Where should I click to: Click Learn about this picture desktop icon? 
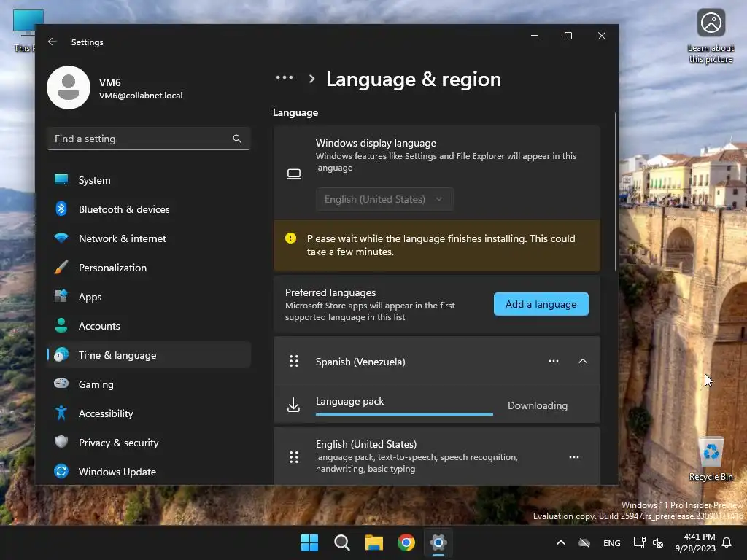pyautogui.click(x=711, y=36)
